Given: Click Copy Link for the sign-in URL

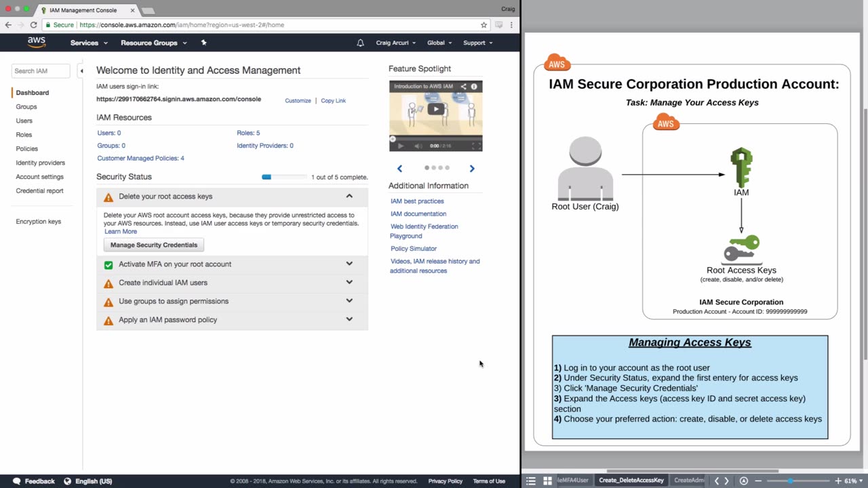Looking at the screenshot, I should [333, 100].
